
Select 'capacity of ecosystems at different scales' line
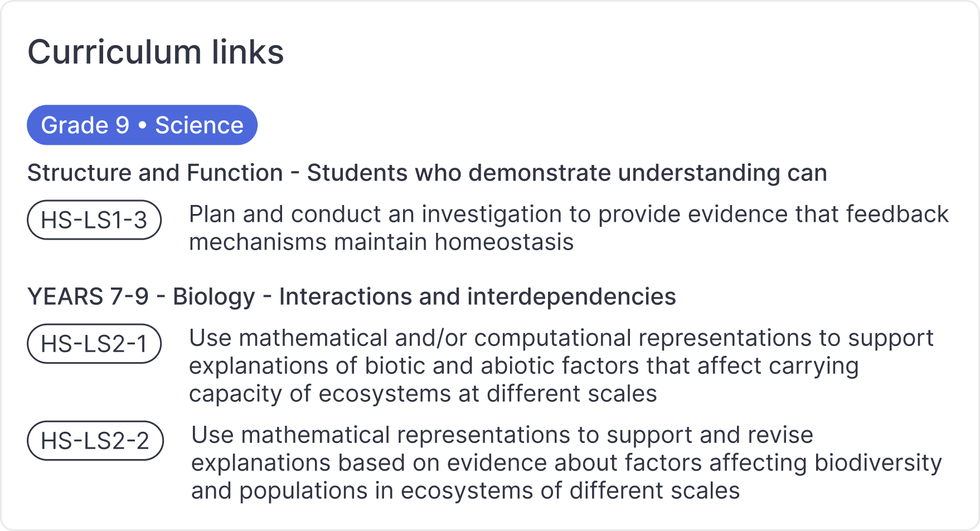pos(423,394)
